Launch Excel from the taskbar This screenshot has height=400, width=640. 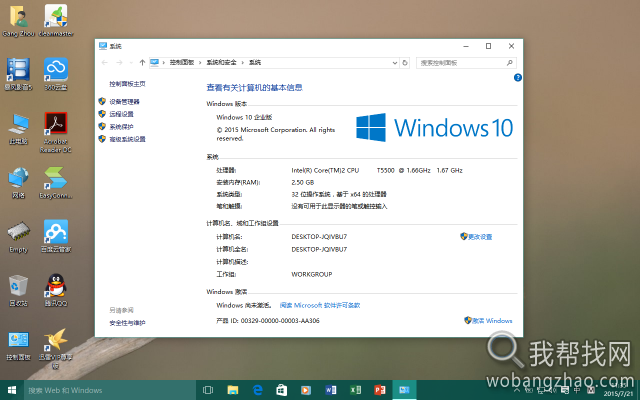click(355, 390)
